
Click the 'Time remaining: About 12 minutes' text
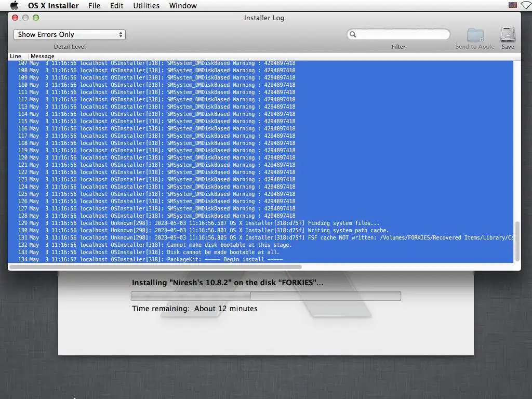click(x=195, y=309)
